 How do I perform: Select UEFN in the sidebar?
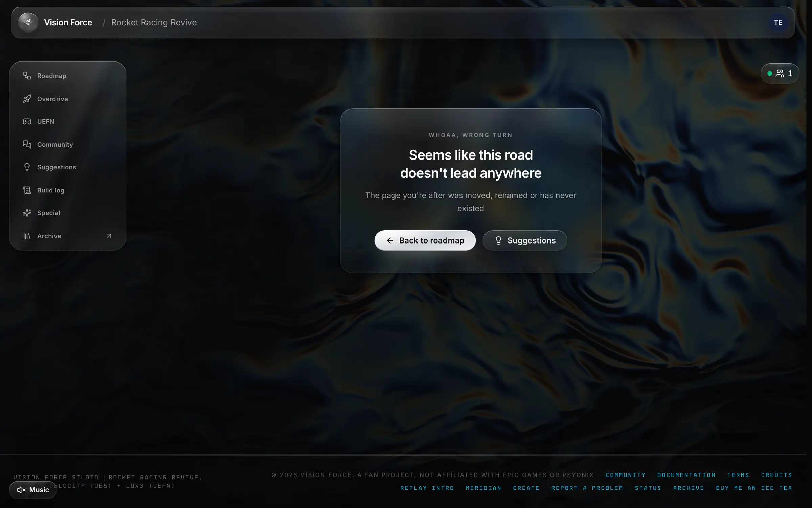pos(68,121)
